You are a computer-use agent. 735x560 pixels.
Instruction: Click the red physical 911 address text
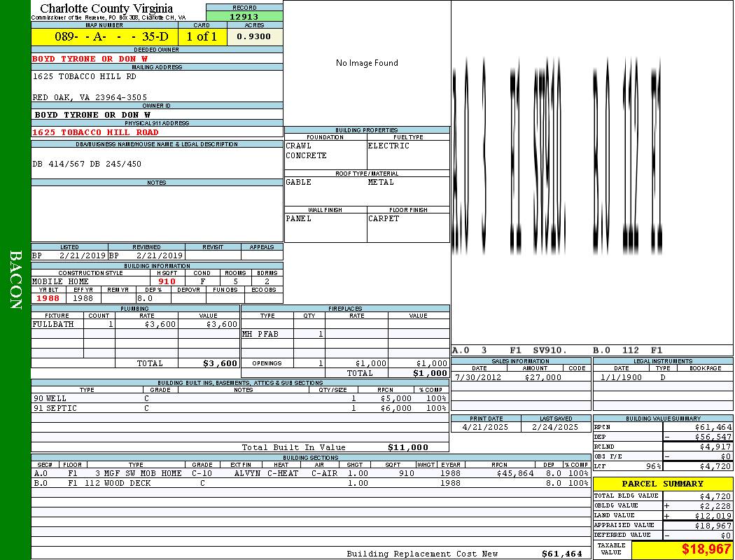click(x=95, y=132)
